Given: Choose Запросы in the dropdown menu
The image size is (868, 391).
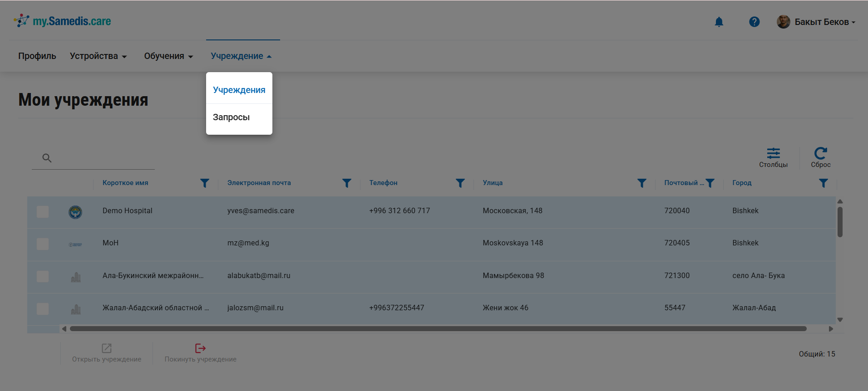Looking at the screenshot, I should 231,117.
